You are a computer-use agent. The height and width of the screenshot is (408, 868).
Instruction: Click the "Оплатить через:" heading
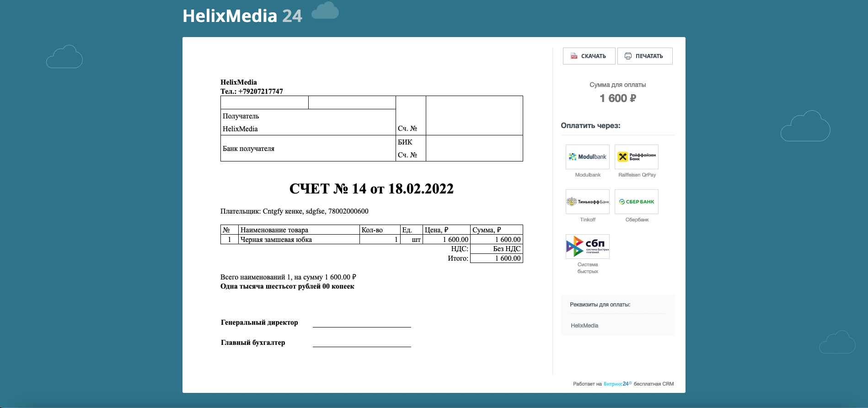590,125
